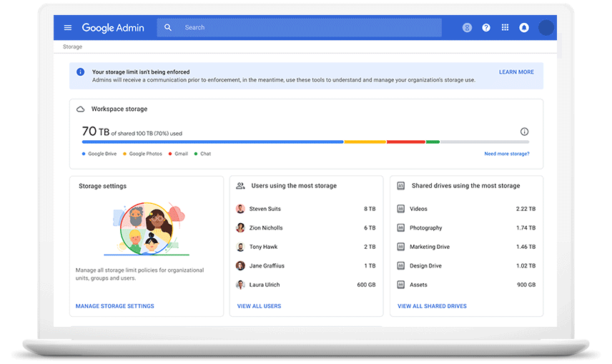Open the help question mark icon

point(486,28)
